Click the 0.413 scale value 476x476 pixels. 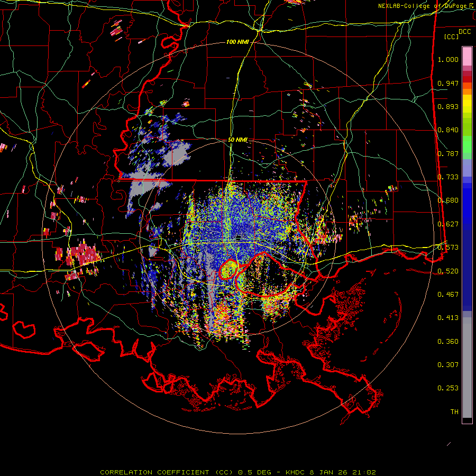coord(448,318)
